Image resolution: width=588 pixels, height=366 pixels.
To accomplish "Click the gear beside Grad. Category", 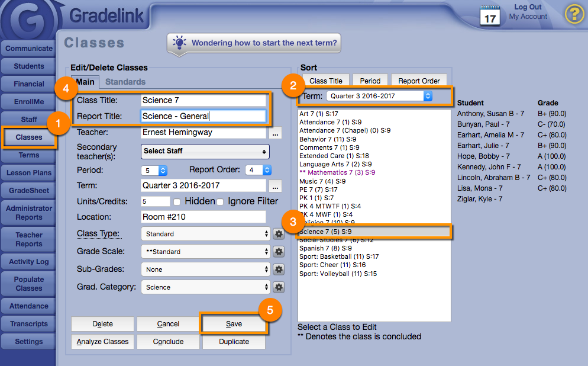I will pyautogui.click(x=279, y=287).
